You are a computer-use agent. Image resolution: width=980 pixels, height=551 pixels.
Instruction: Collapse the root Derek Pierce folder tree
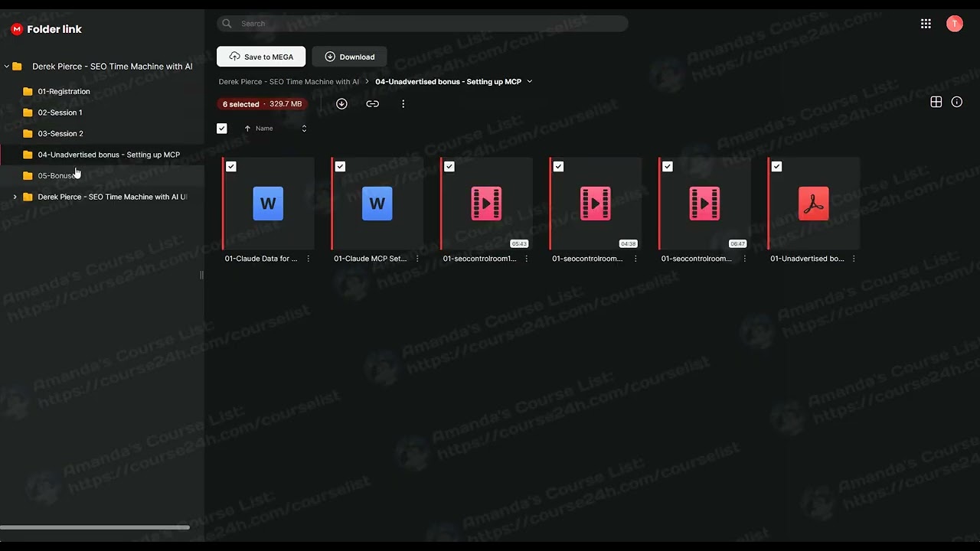7,67
